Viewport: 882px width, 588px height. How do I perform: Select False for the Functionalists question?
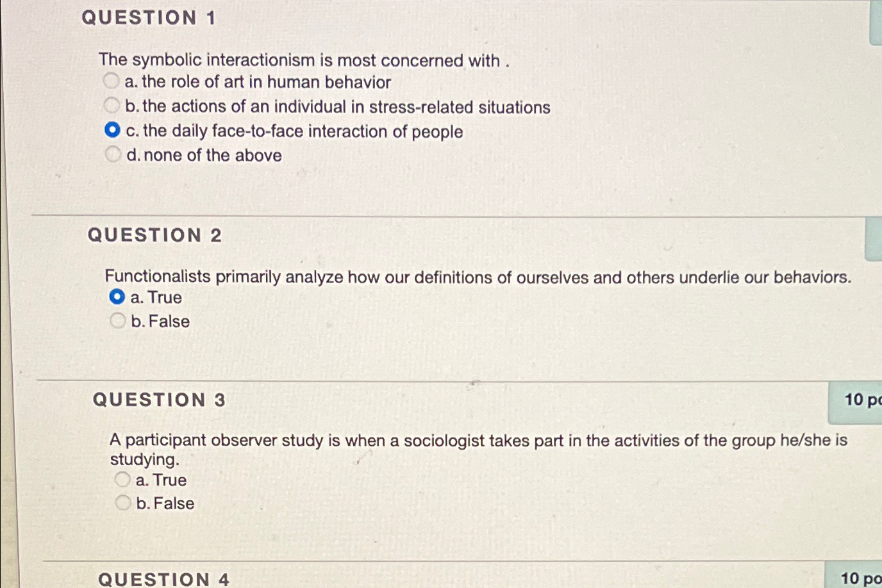118,320
